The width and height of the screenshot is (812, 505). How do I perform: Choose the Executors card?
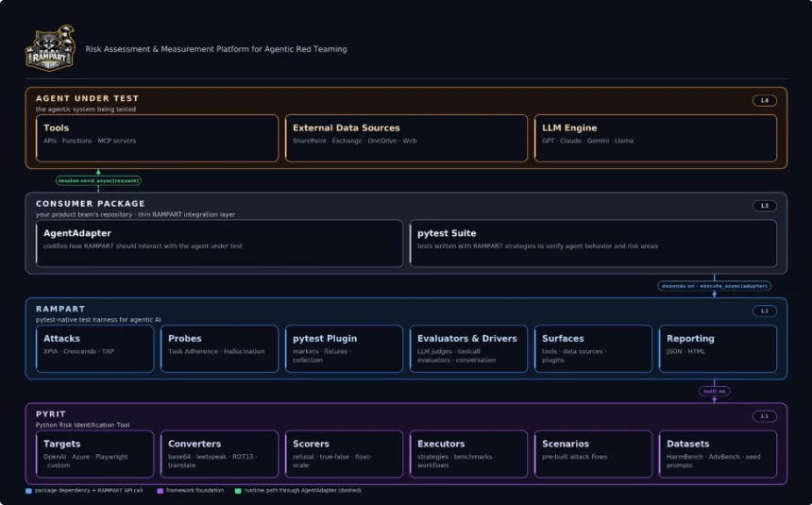pyautogui.click(x=468, y=454)
